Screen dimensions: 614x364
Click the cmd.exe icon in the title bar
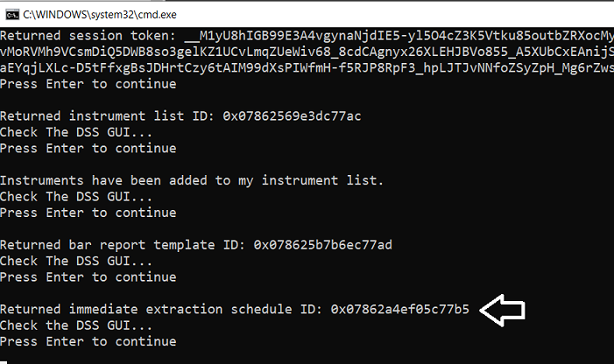(x=10, y=12)
